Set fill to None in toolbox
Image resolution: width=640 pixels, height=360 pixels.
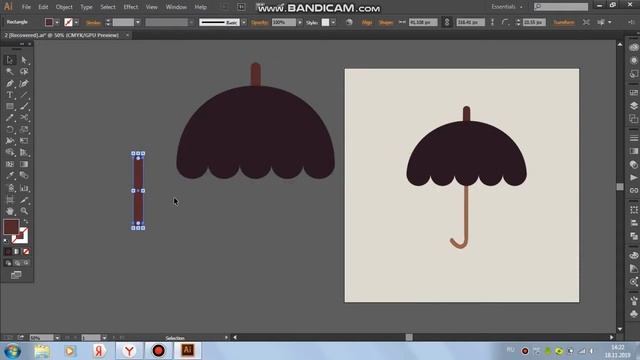tap(26, 251)
